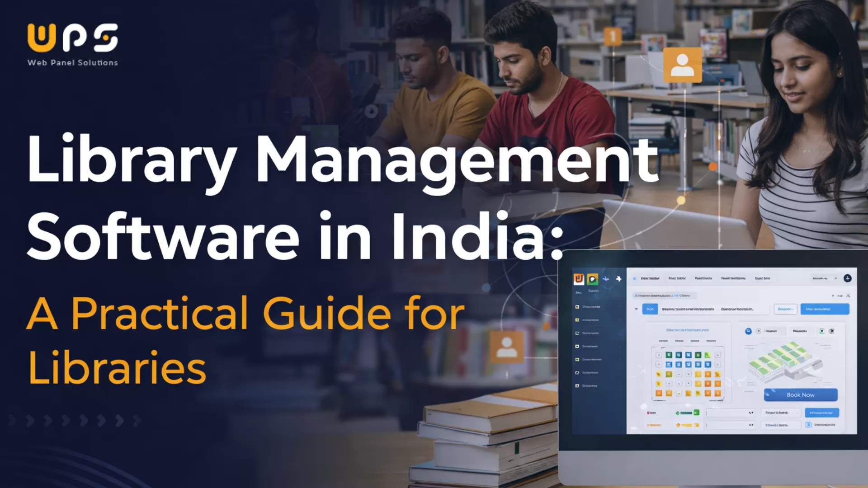Select the green media icon beside the U logo
This screenshot has height=488, width=868.
(593, 279)
